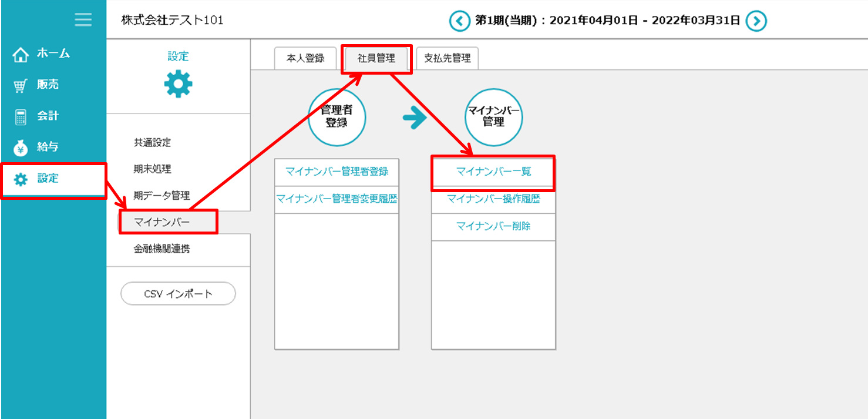Open 期末処理 settings item
The width and height of the screenshot is (868, 419).
(x=152, y=169)
